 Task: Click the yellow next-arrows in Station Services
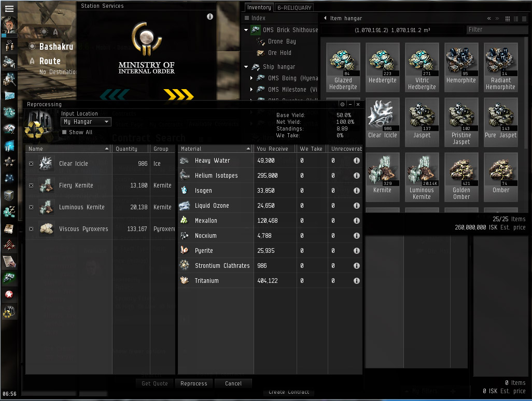click(178, 95)
